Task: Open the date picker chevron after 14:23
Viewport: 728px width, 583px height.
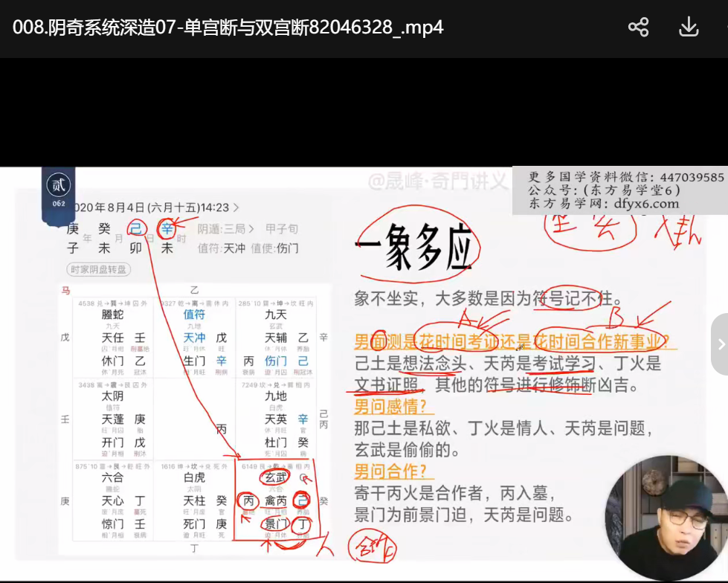Action: coord(236,208)
